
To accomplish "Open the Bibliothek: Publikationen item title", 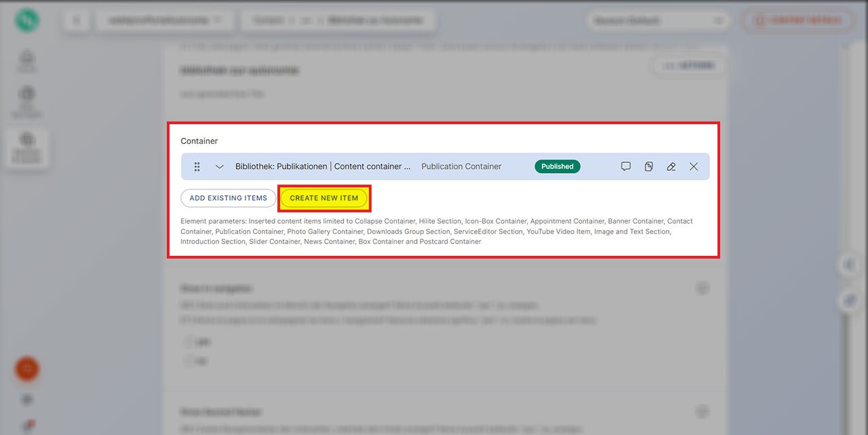I will pos(323,166).
